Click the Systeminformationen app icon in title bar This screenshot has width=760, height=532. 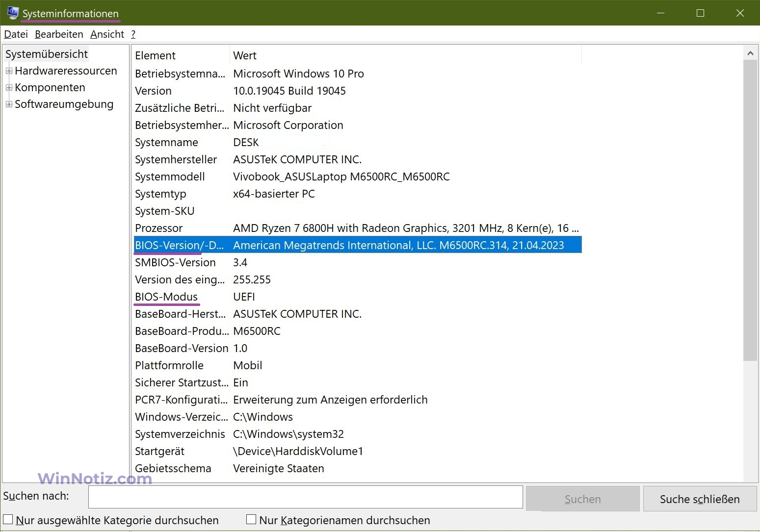pyautogui.click(x=12, y=13)
